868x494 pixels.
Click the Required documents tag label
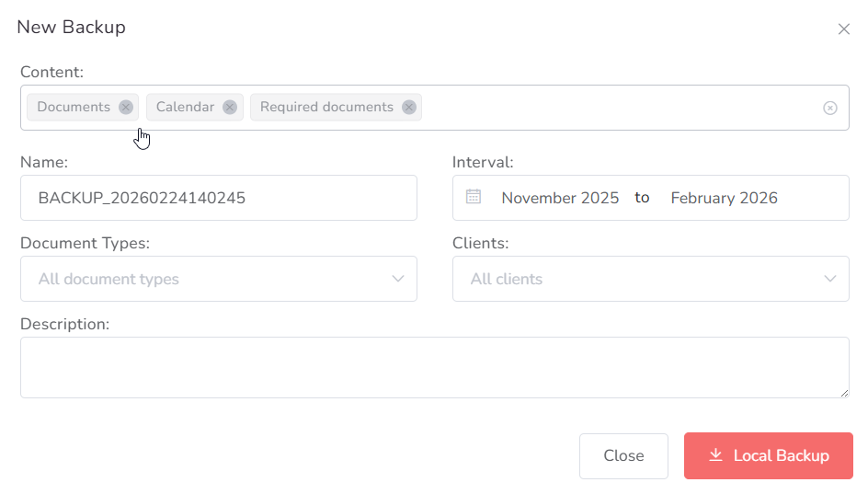tap(326, 107)
